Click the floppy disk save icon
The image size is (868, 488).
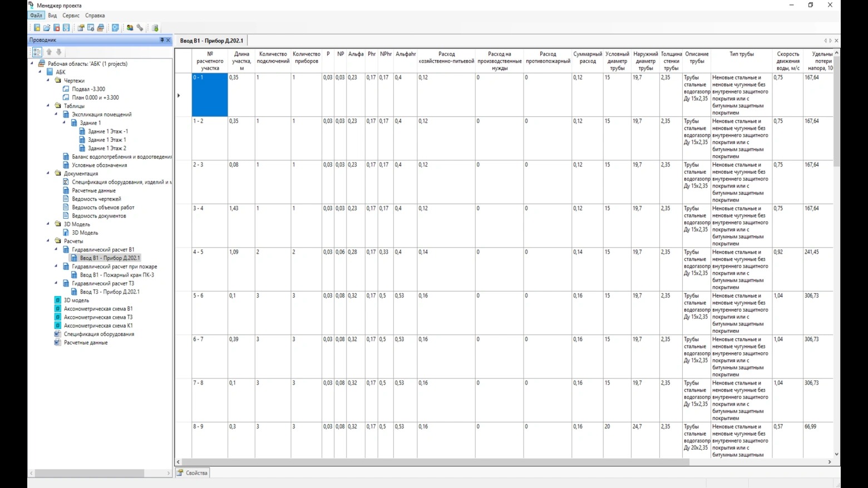tap(66, 28)
